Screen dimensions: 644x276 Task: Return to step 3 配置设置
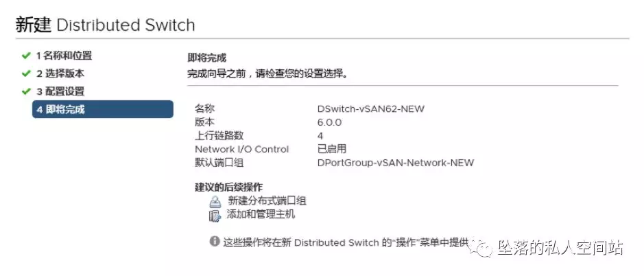click(x=60, y=91)
